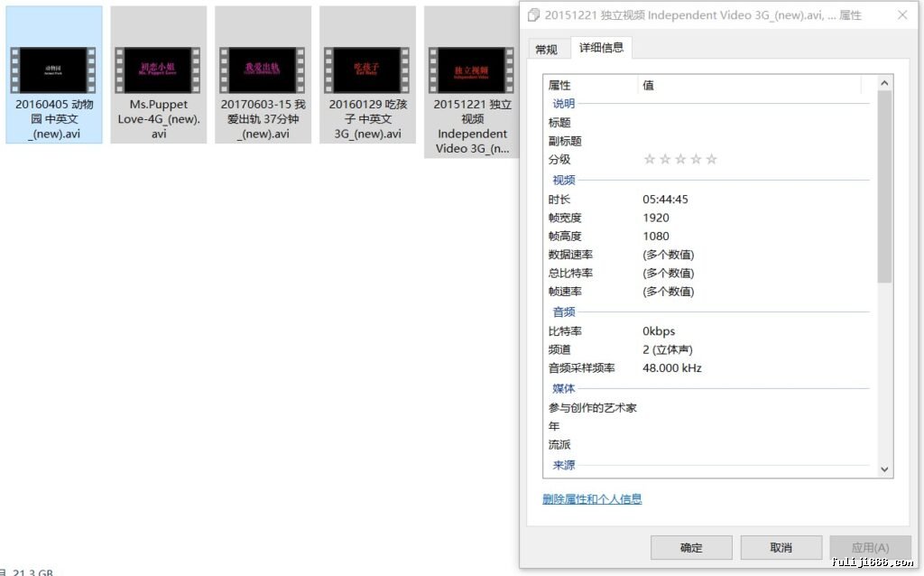
Task: Select the 20160405 动物园 video thumbnail
Action: [x=53, y=70]
